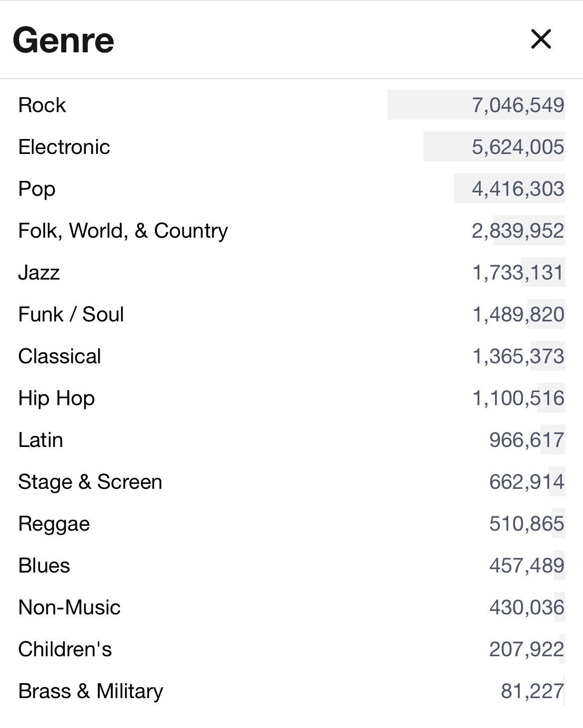
Task: Select Stage & Screen genre
Action: pos(291,481)
